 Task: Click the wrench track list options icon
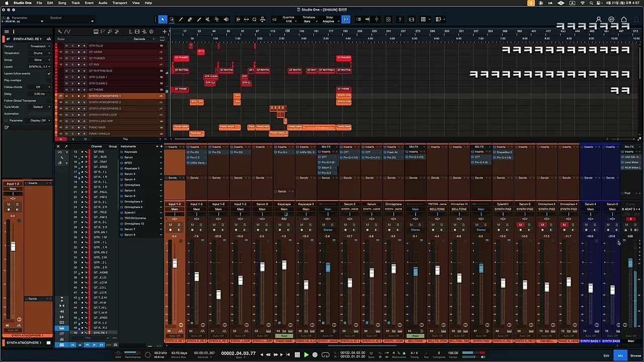60,32
